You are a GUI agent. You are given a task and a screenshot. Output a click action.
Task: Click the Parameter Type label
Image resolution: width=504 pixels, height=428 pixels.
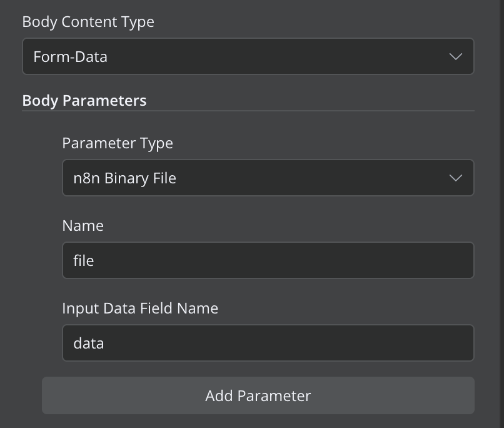click(118, 143)
